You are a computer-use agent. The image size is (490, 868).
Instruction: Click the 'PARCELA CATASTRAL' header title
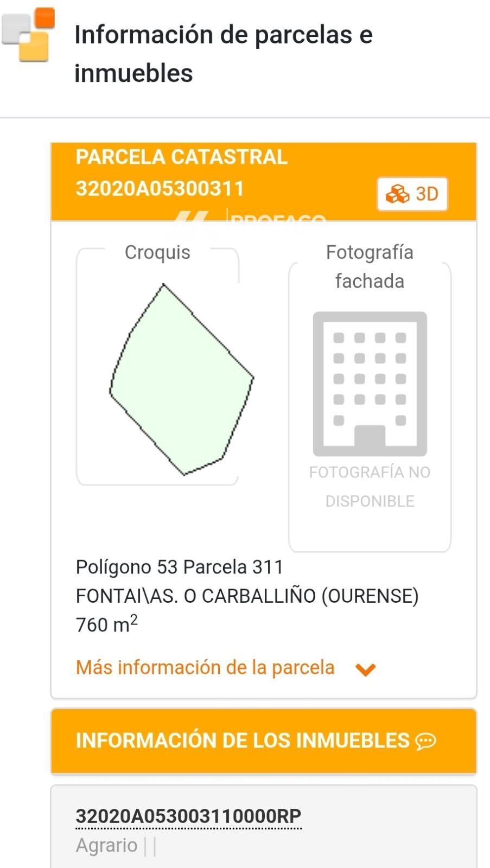click(181, 157)
